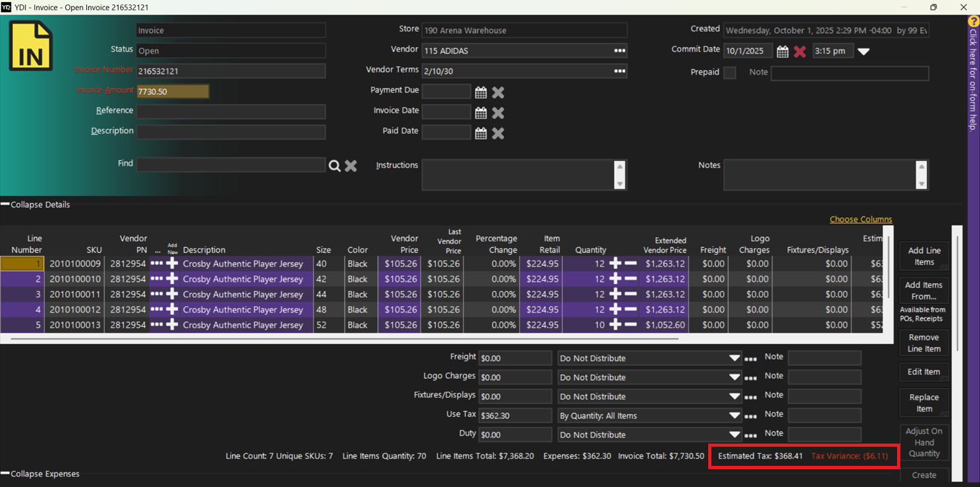The width and height of the screenshot is (980, 487).
Task: Click the Find search magnifier icon
Action: [x=335, y=166]
